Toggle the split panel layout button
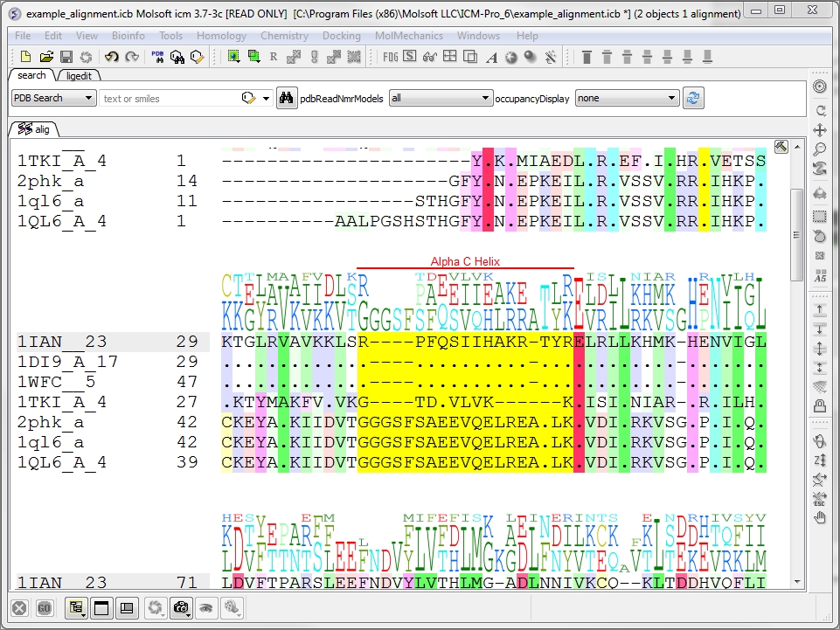The image size is (840, 630). click(x=127, y=607)
